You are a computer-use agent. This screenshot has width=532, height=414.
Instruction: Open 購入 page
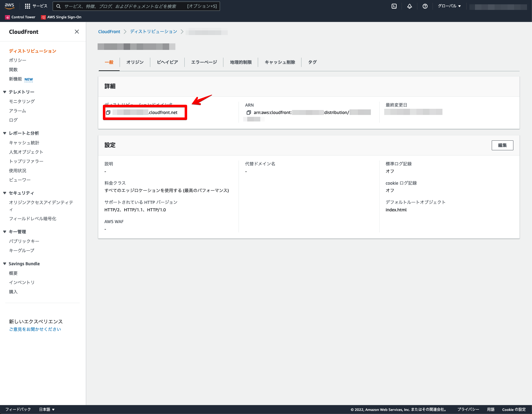click(13, 292)
